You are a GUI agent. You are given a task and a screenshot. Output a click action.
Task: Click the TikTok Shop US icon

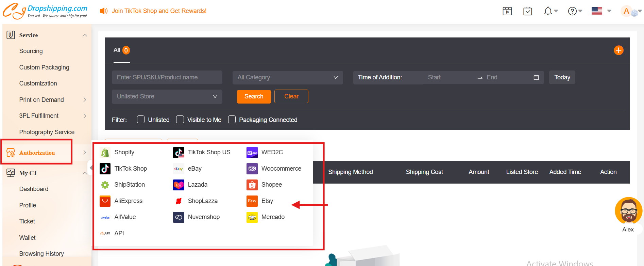click(x=179, y=152)
